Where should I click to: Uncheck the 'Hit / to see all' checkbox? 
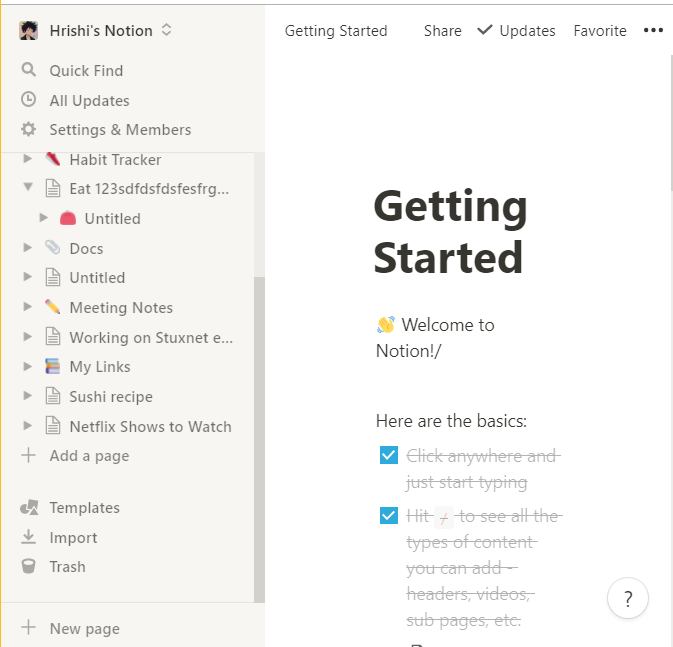[389, 515]
